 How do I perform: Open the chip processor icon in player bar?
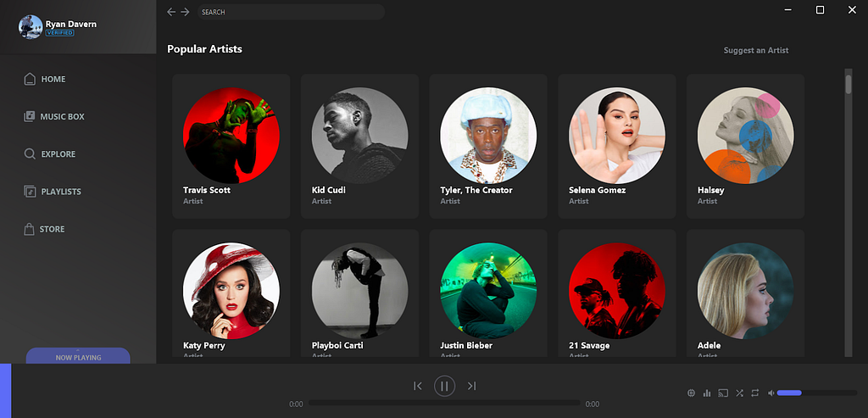[x=691, y=393]
